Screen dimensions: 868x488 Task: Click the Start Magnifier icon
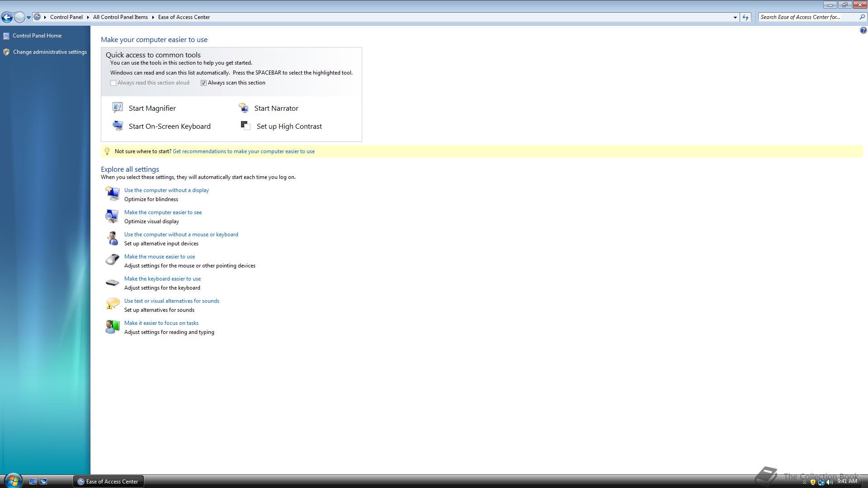[x=118, y=108]
